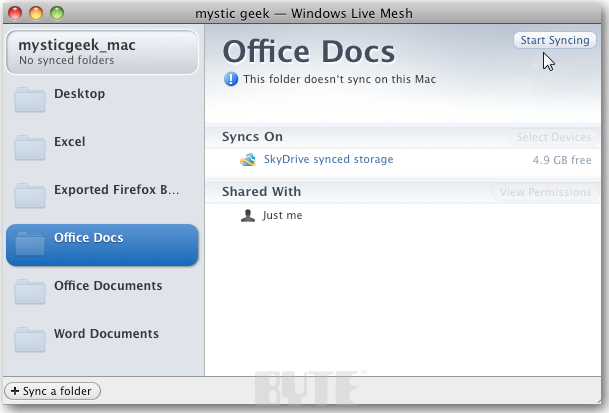Click the green zoom window button
The width and height of the screenshot is (609, 413).
tap(57, 13)
